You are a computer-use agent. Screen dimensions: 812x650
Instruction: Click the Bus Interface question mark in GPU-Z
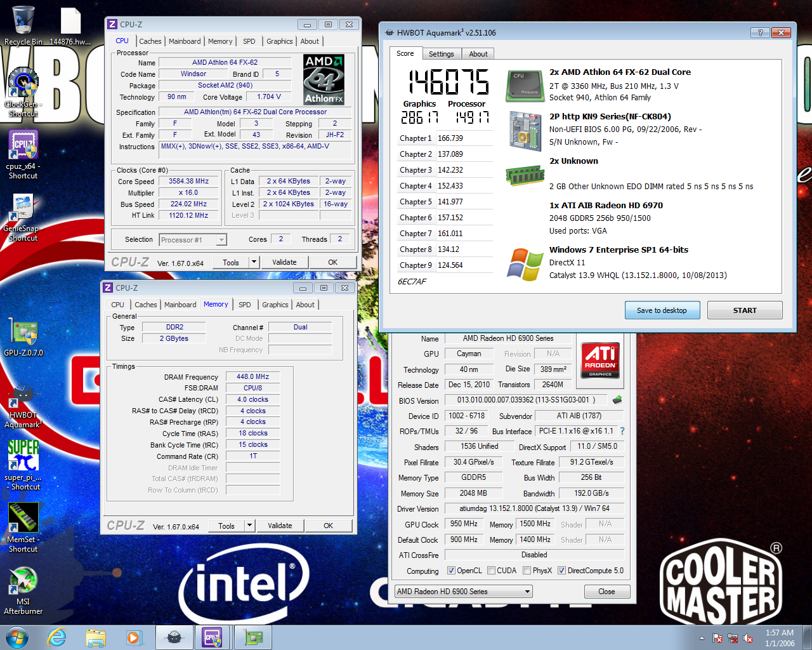pyautogui.click(x=622, y=431)
